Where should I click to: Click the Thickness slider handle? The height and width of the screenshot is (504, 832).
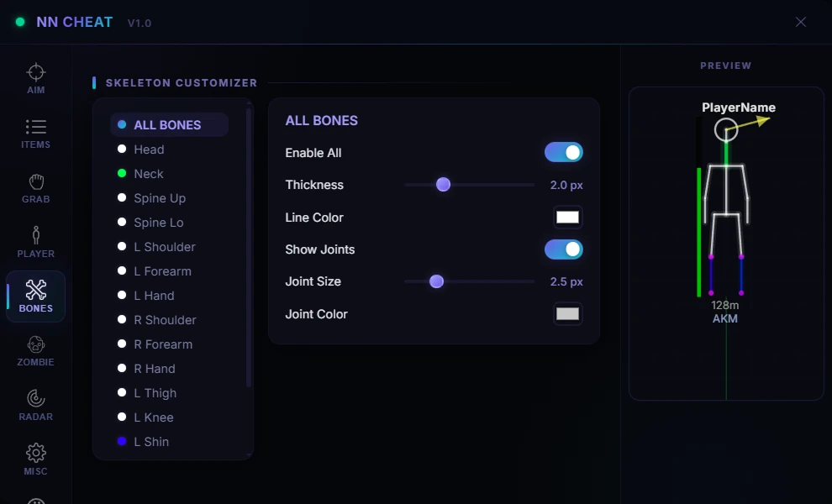click(443, 185)
